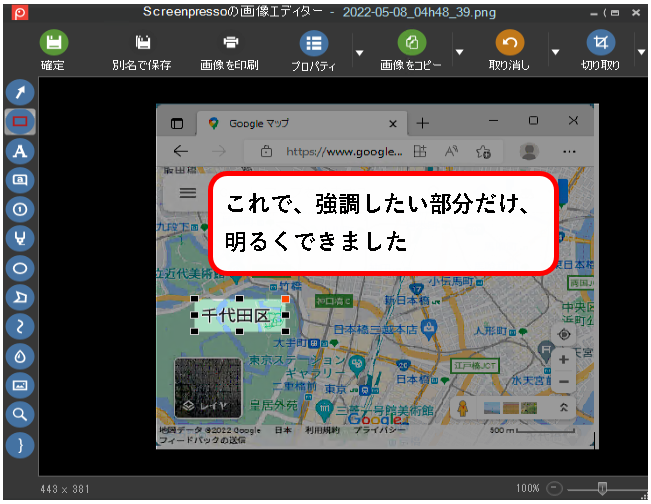Select the polygon shape tool
The width and height of the screenshot is (651, 504).
point(20,297)
